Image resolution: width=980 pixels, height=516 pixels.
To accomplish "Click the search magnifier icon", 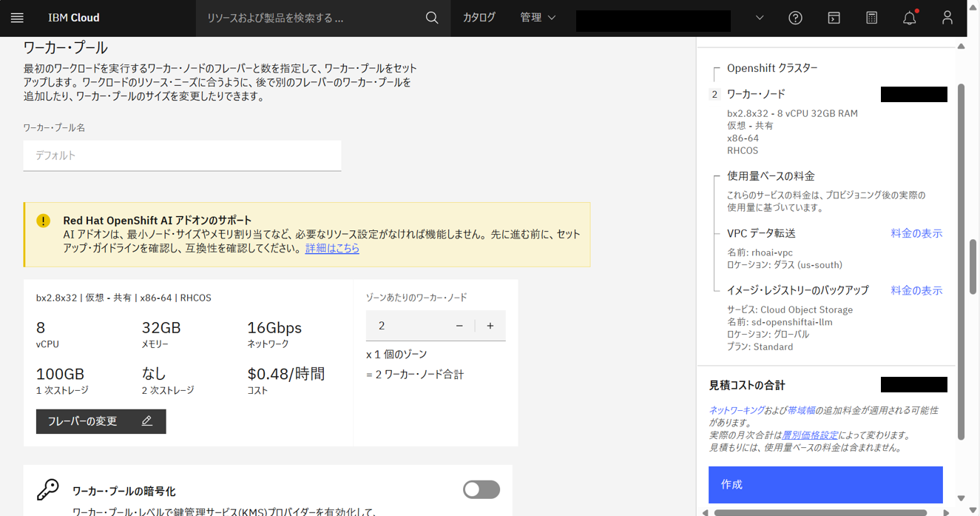I will click(432, 18).
